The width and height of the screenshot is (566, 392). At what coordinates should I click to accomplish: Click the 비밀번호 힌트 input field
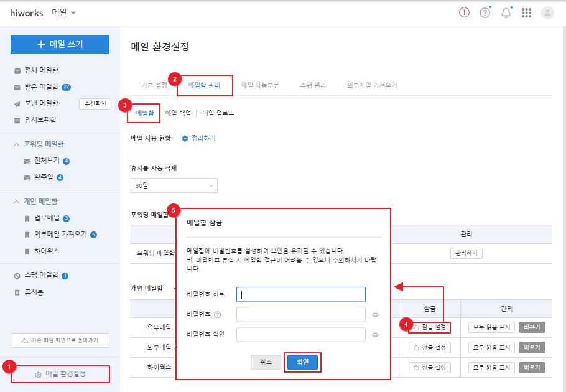[301, 294]
